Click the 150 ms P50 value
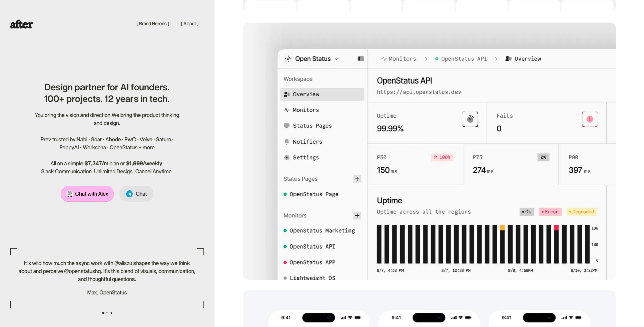This screenshot has height=327, width=644. [387, 170]
